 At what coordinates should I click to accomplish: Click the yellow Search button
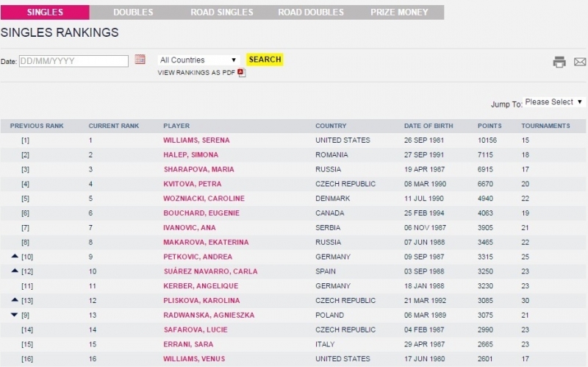[x=265, y=60]
